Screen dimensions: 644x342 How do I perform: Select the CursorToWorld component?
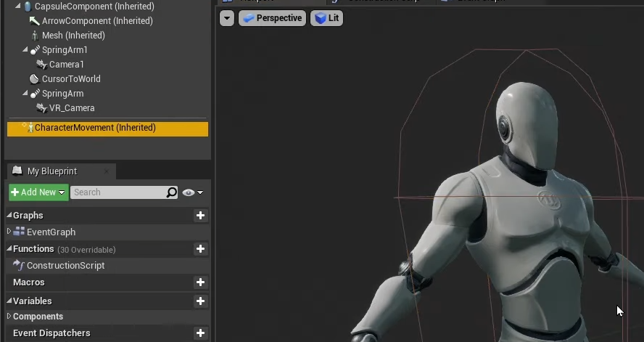pyautogui.click(x=71, y=79)
